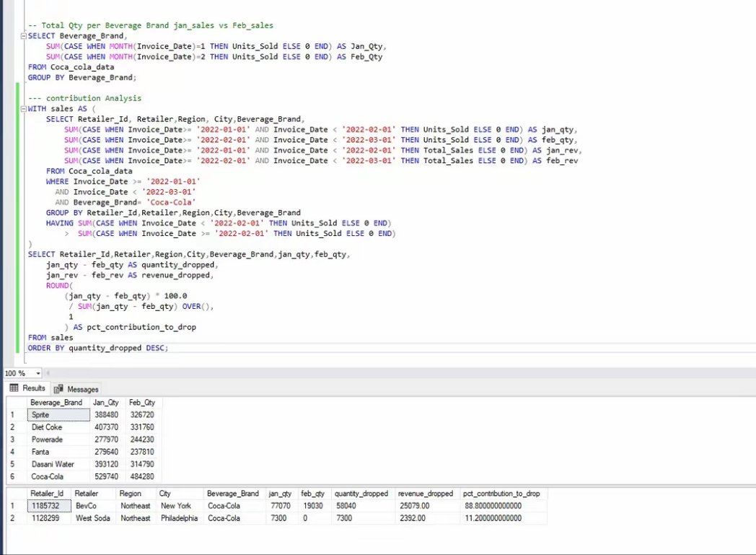Click the 529740 value
756x555 pixels.
(107, 476)
